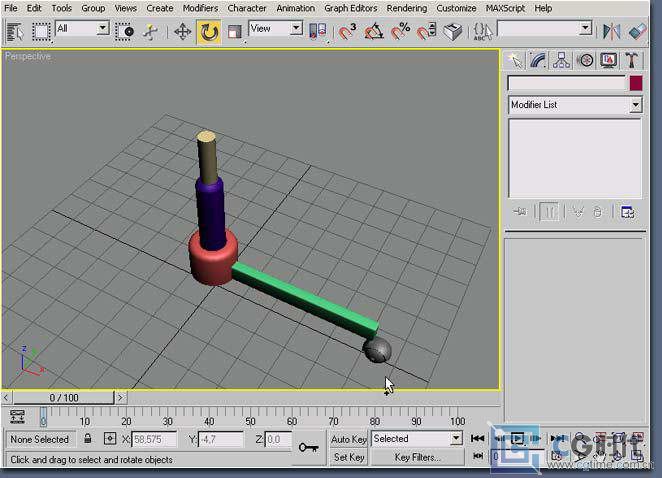Activate the Select and Scale tool
Viewport: 662px width, 478px height.
point(234,32)
